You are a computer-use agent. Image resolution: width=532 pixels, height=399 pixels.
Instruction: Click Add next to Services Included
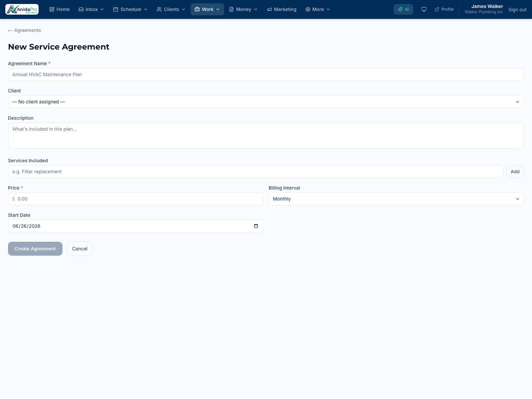(x=515, y=172)
